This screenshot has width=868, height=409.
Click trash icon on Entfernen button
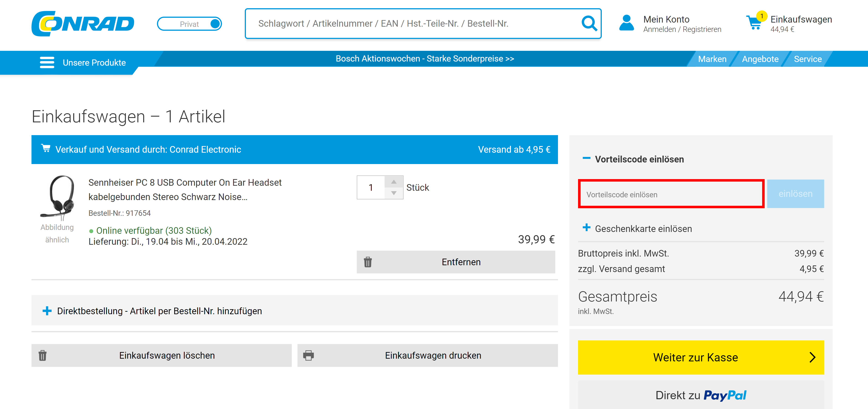coord(368,262)
